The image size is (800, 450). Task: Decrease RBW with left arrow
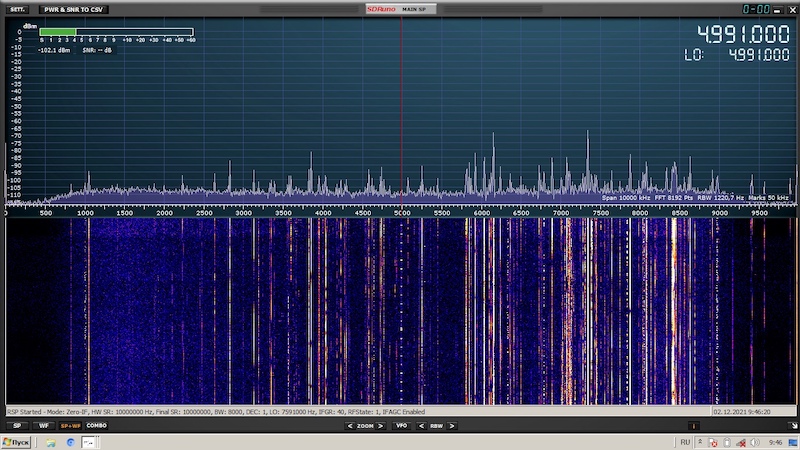pos(423,425)
